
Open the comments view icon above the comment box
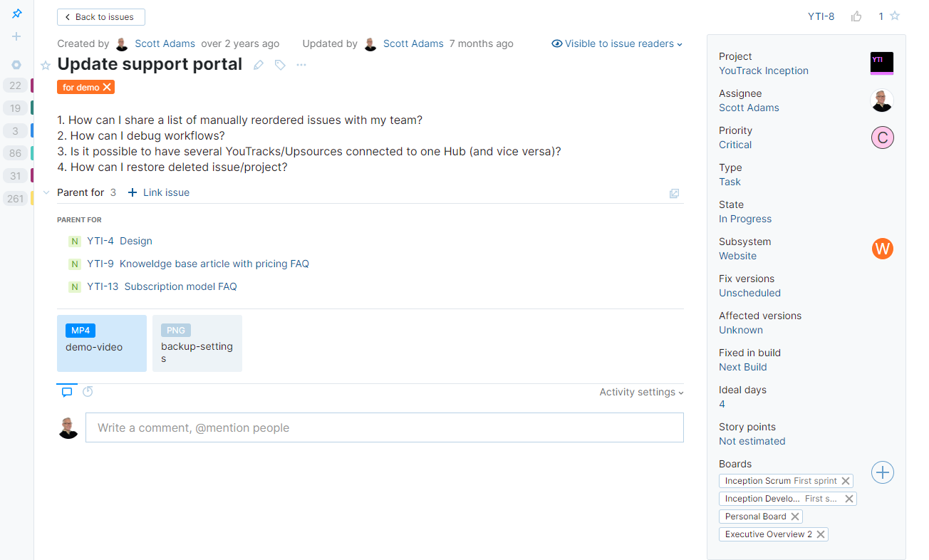pos(66,391)
